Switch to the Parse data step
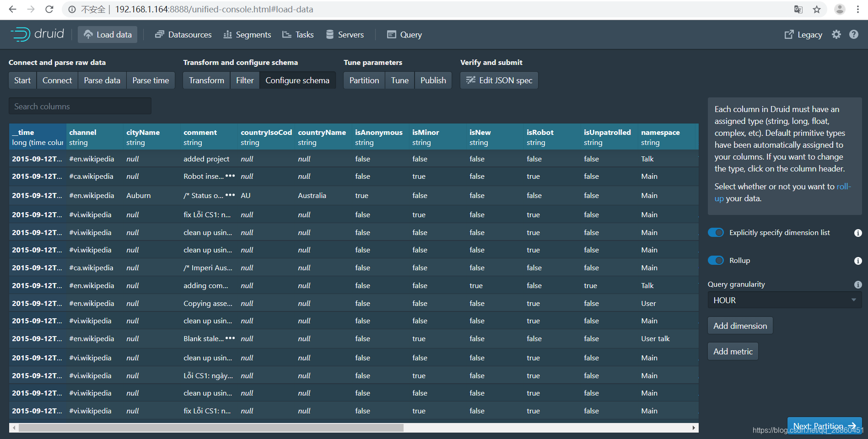868x439 pixels. 102,80
